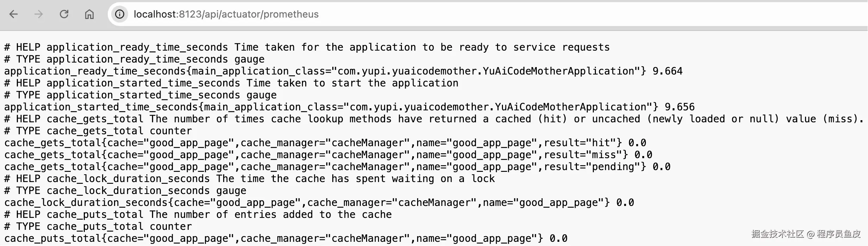Click '# HELP cache_gets_total' line
868x246 pixels.
[x=434, y=119]
